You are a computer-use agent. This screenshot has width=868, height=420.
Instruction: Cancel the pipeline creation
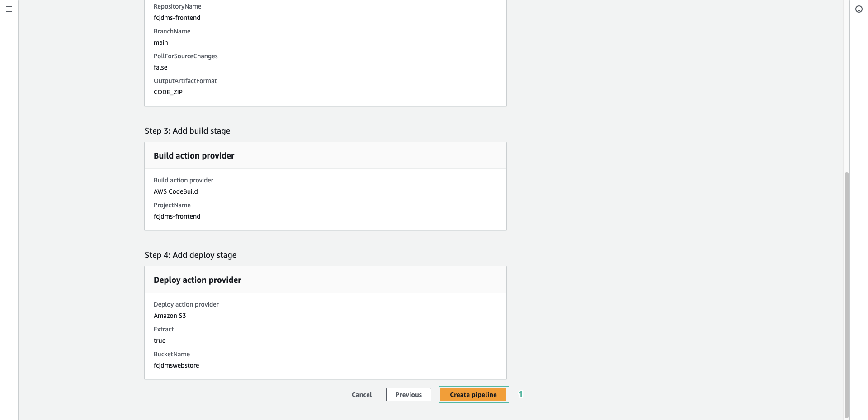point(362,395)
